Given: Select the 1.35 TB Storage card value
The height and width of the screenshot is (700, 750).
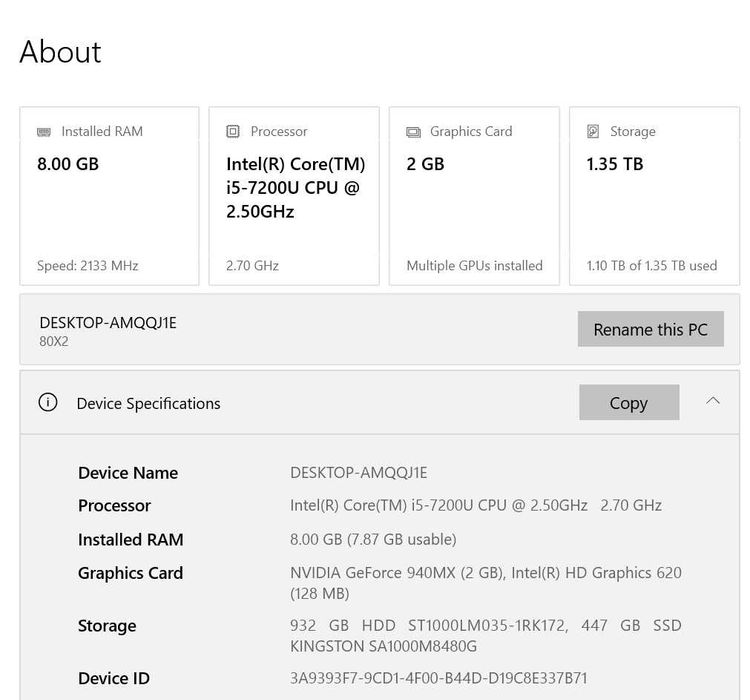Looking at the screenshot, I should 615,164.
